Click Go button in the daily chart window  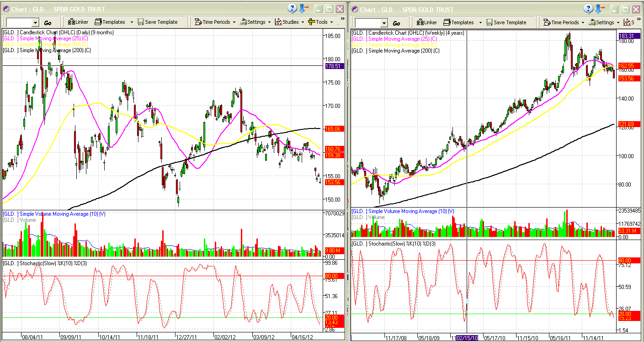click(x=48, y=23)
